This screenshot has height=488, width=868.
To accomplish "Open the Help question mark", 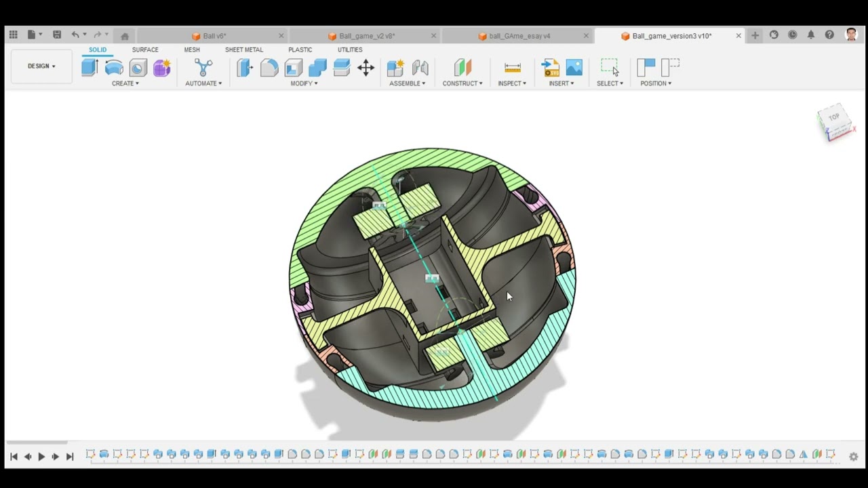I will (x=829, y=35).
